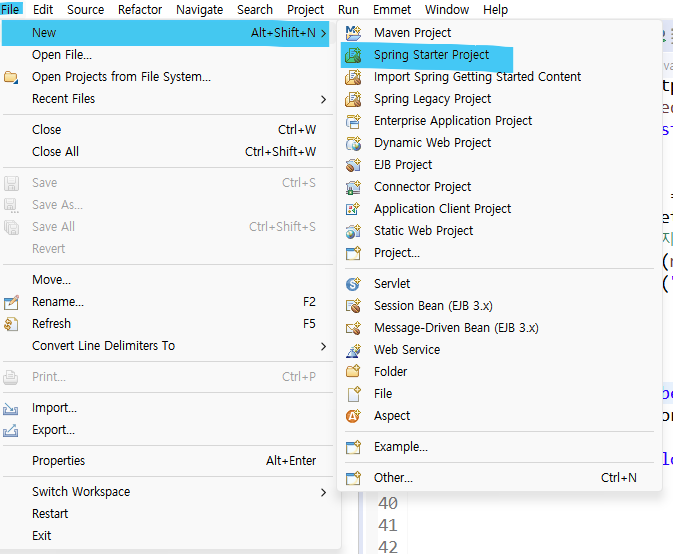Viewport: 673px width, 554px height.
Task: Click the Other... wizard icon
Action: point(353,478)
